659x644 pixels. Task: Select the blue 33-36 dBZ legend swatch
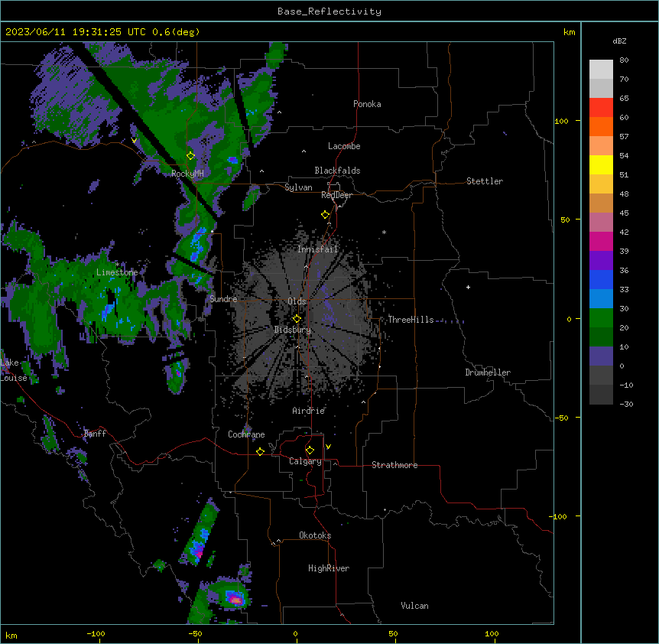(x=601, y=279)
